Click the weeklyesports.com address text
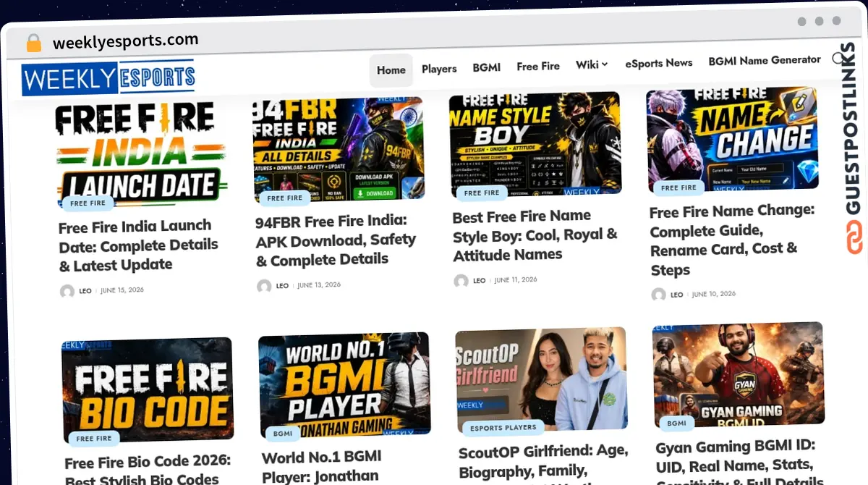This screenshot has height=485, width=868. click(x=125, y=41)
